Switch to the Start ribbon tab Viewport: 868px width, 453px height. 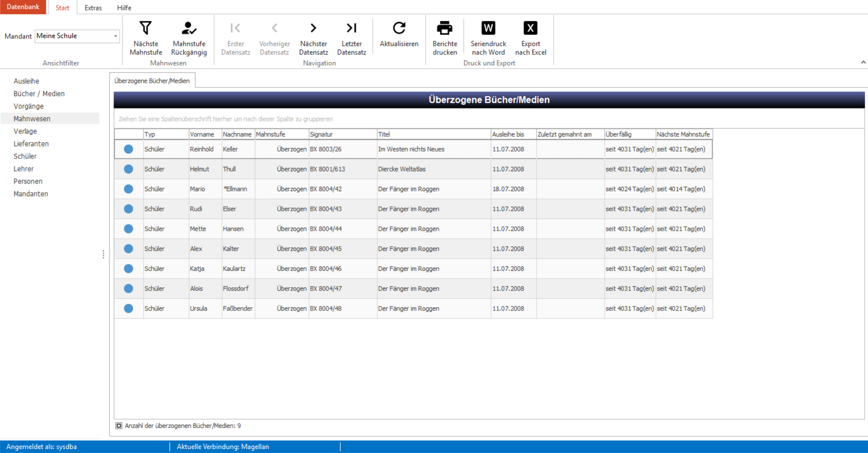(62, 8)
